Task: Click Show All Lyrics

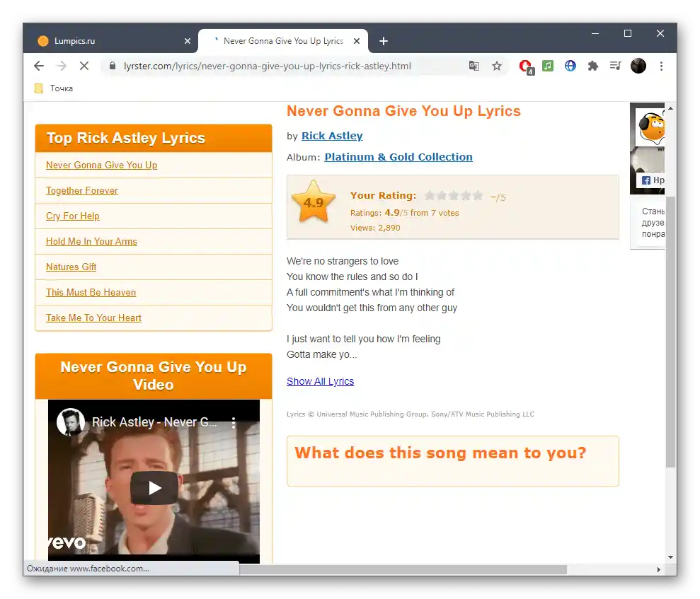Action: [x=320, y=381]
